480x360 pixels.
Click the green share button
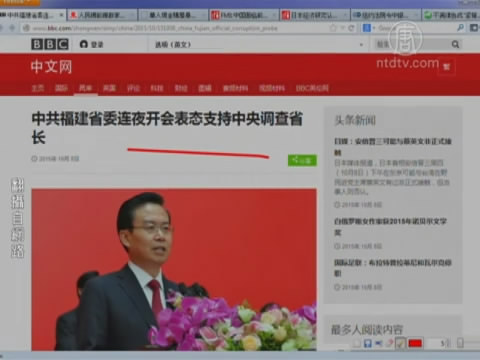pyautogui.click(x=302, y=161)
